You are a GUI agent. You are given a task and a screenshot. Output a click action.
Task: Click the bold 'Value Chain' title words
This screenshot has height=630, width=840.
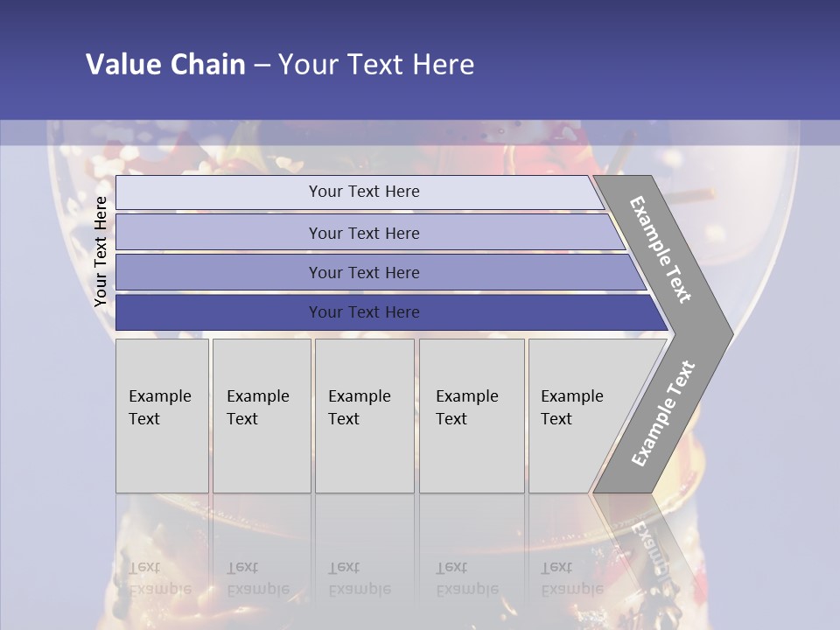point(165,65)
